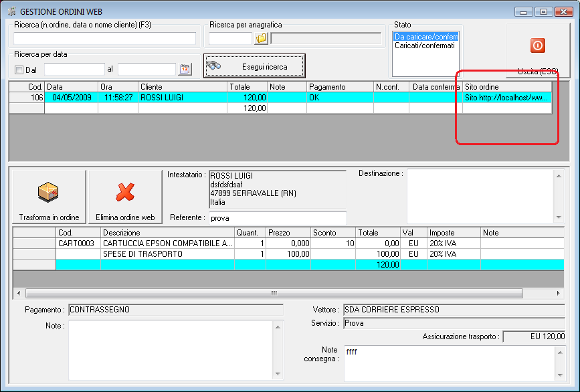
Task: Click the Destinazione scrollbar up arrow
Action: [x=559, y=176]
